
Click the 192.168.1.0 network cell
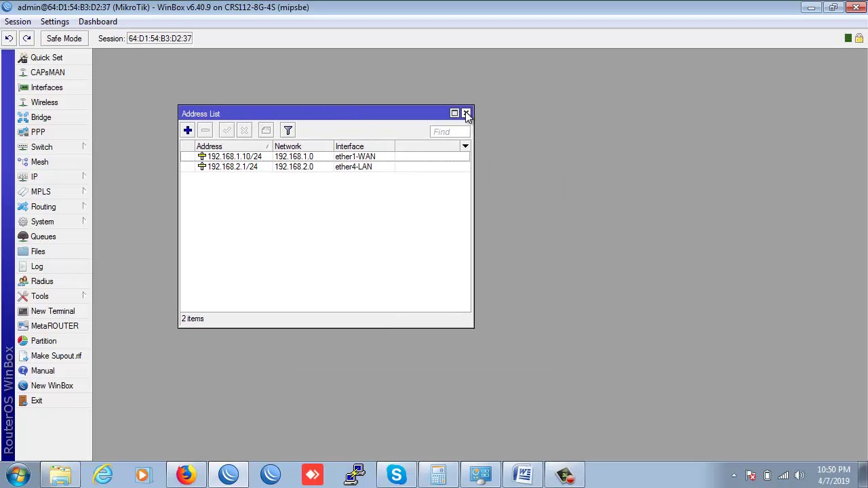point(294,157)
